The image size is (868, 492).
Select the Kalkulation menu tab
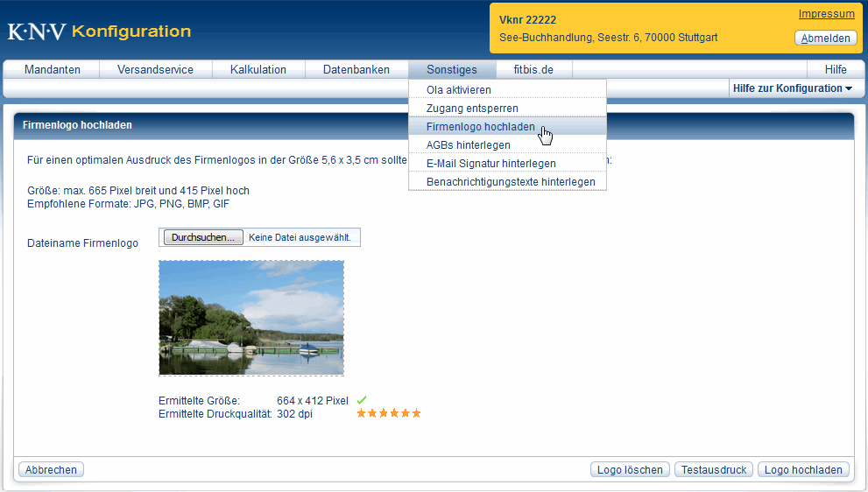[258, 70]
